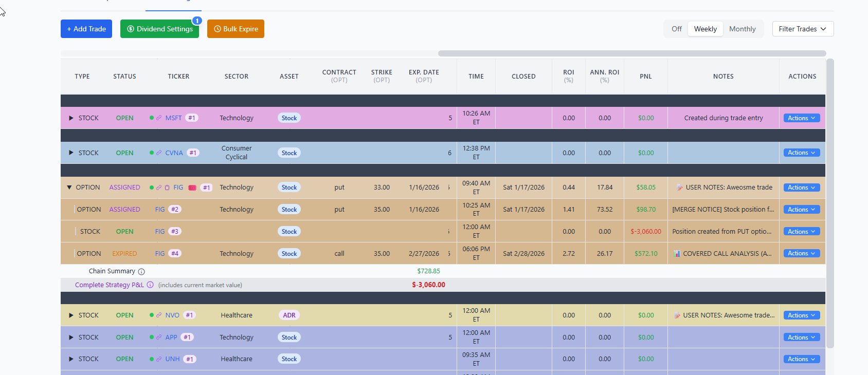Open Dividend Settings

tap(159, 29)
